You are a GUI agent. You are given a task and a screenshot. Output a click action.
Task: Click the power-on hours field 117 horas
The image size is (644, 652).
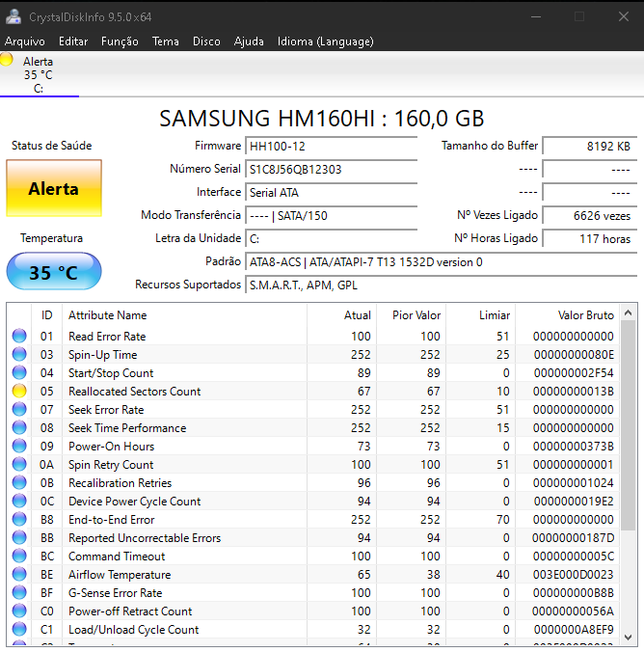[x=590, y=239]
